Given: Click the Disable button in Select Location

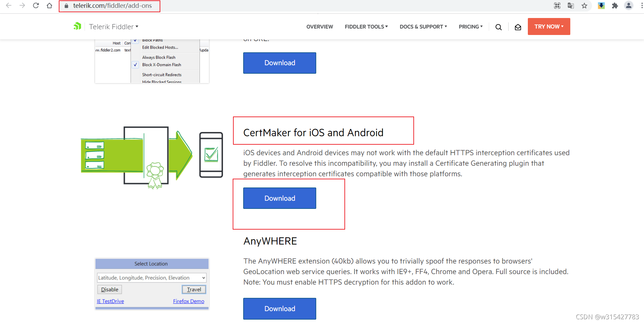Looking at the screenshot, I should tap(110, 289).
